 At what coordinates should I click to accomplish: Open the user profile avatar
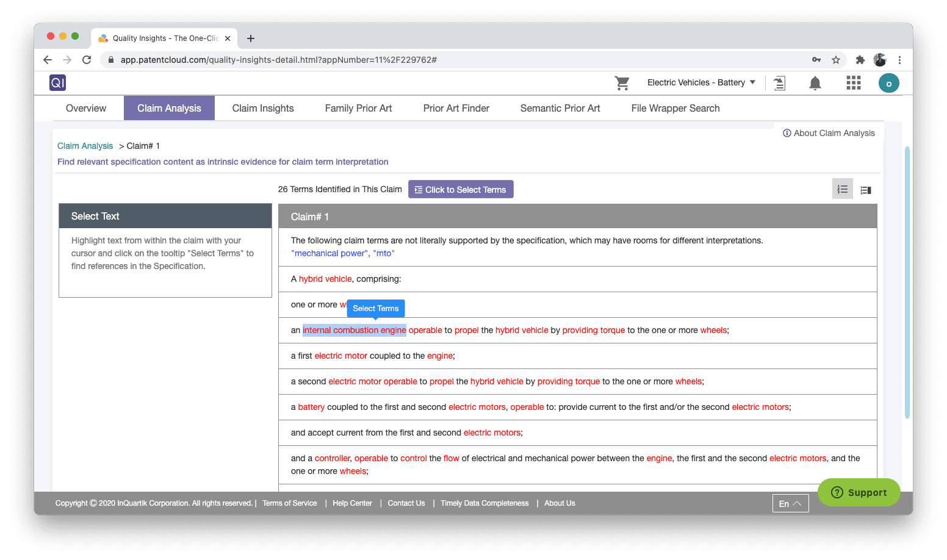pyautogui.click(x=888, y=83)
